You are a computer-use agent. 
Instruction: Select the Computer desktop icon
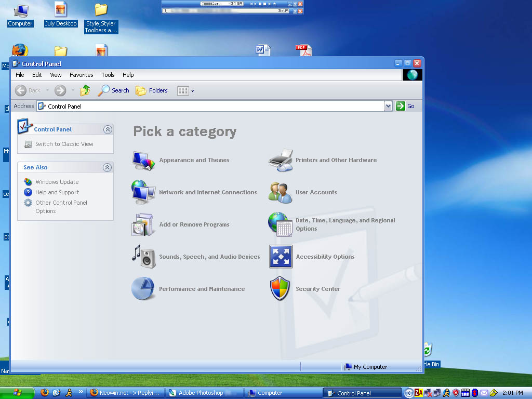(20, 15)
